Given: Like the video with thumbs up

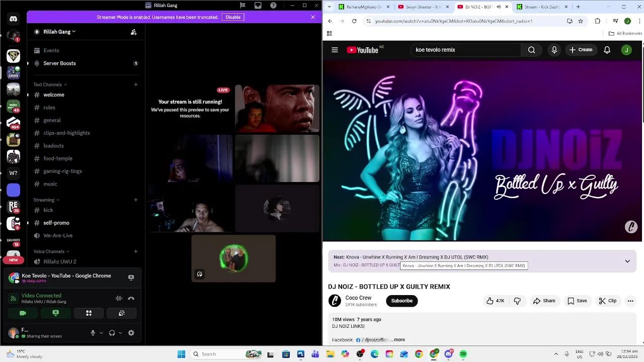Looking at the screenshot, I should (495, 301).
